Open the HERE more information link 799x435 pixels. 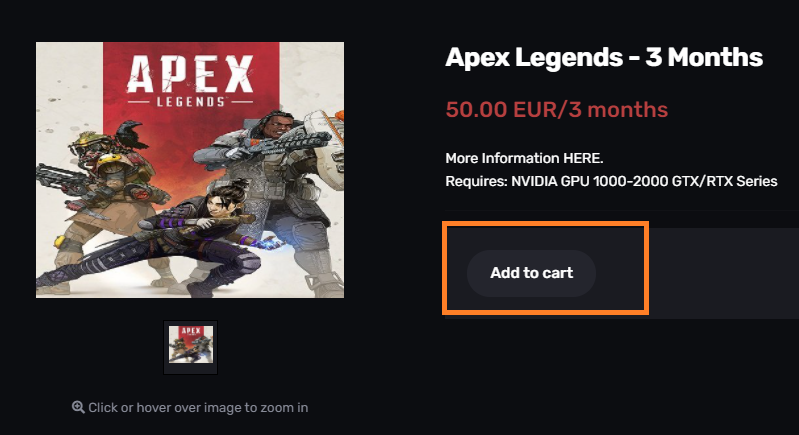[582, 158]
